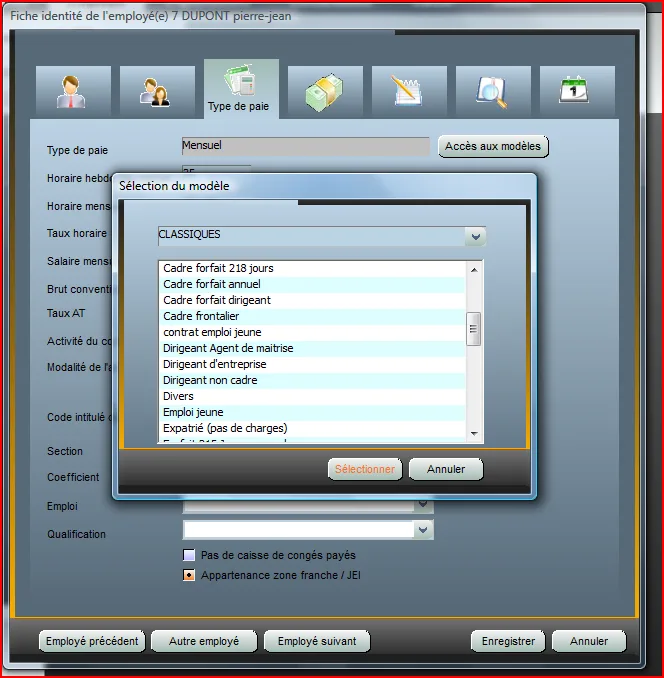The width and height of the screenshot is (664, 678).
Task: Select Dirigeant d'entreprise model
Action: coord(312,365)
